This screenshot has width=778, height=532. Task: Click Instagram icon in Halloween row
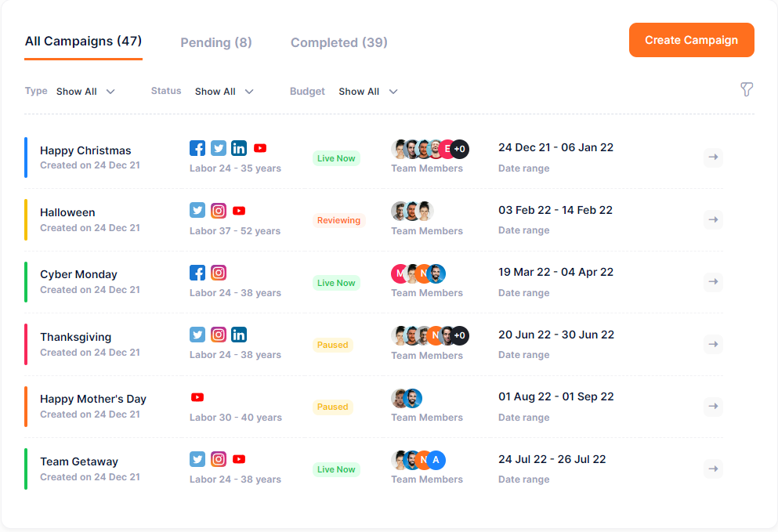coord(219,211)
